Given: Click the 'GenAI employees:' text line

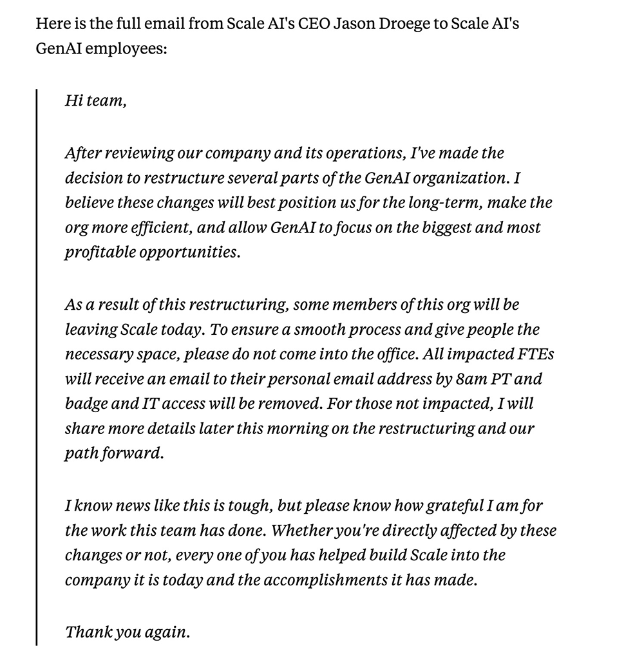Looking at the screenshot, I should [x=101, y=49].
